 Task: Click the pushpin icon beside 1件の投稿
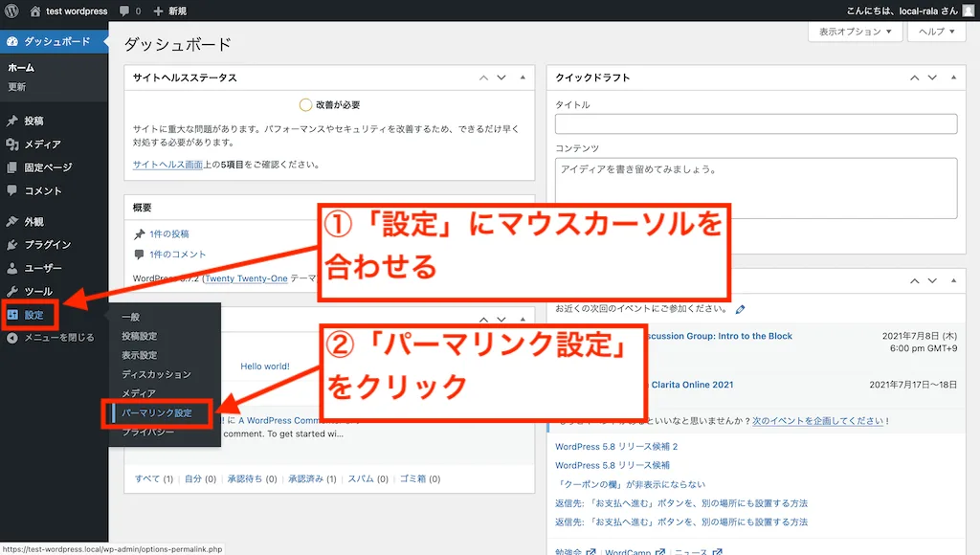coord(139,233)
